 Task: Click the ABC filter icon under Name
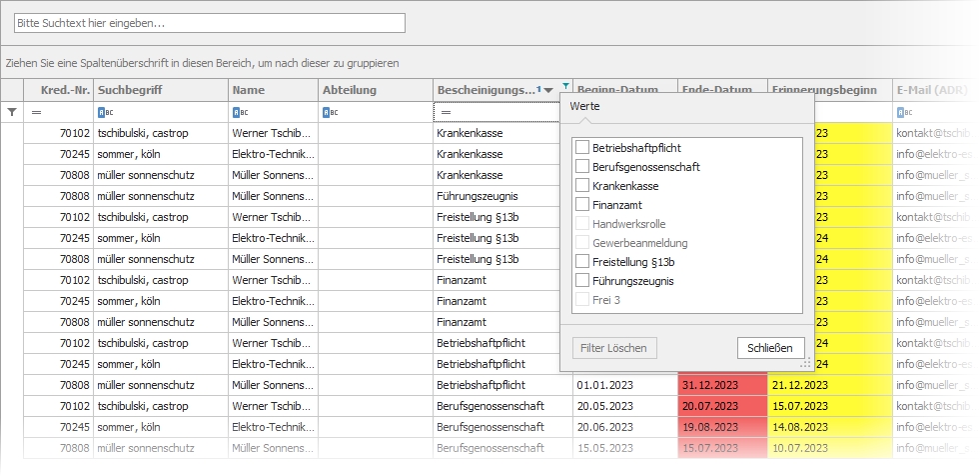238,112
